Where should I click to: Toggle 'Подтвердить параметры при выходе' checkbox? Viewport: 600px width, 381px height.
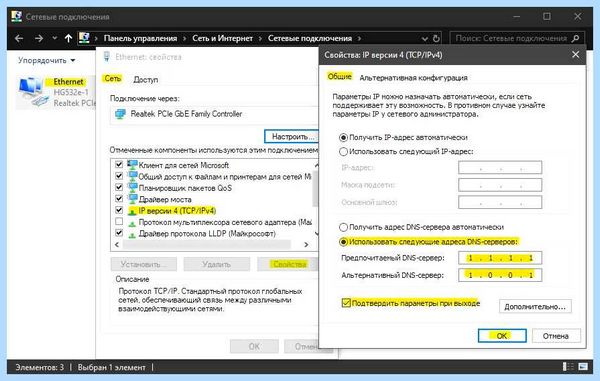(x=346, y=303)
